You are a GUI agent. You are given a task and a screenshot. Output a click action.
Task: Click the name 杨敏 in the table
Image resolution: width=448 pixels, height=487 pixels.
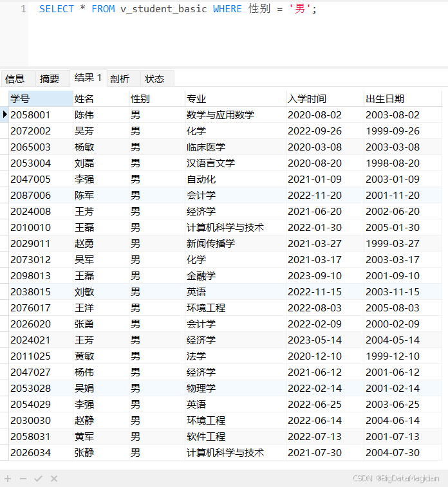(101, 147)
